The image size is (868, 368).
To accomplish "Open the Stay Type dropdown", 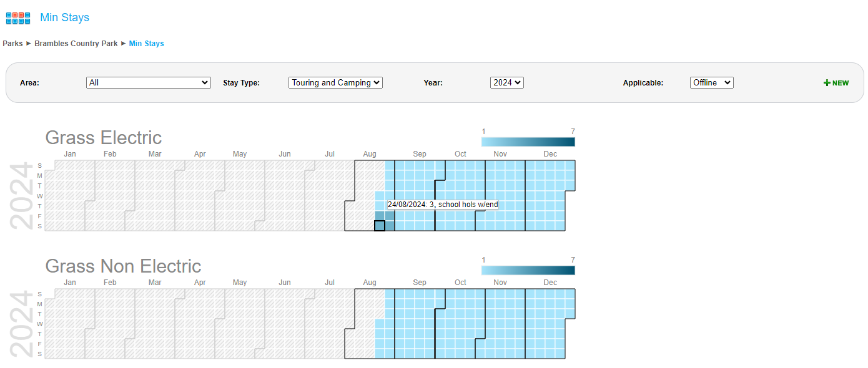I will coord(335,82).
